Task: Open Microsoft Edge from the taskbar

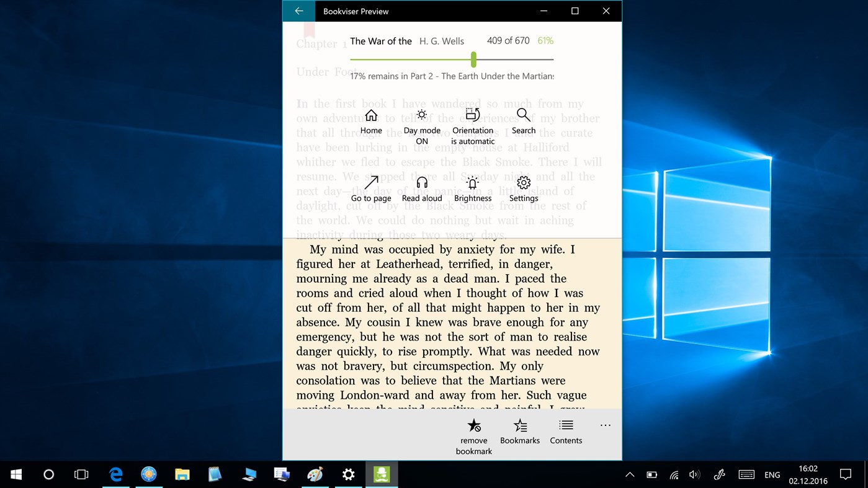Action: point(115,474)
